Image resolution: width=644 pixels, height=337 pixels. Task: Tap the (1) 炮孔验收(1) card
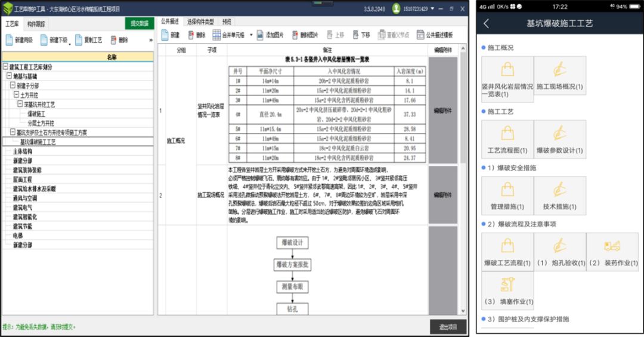coord(560,252)
